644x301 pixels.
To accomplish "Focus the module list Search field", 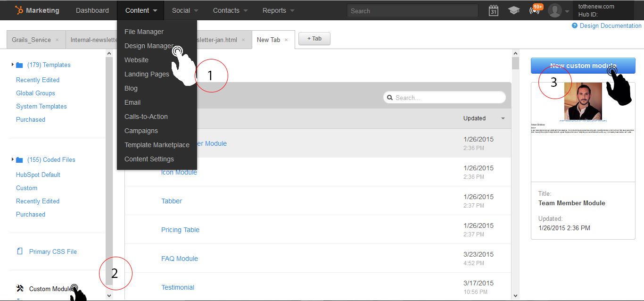I will coord(445,98).
